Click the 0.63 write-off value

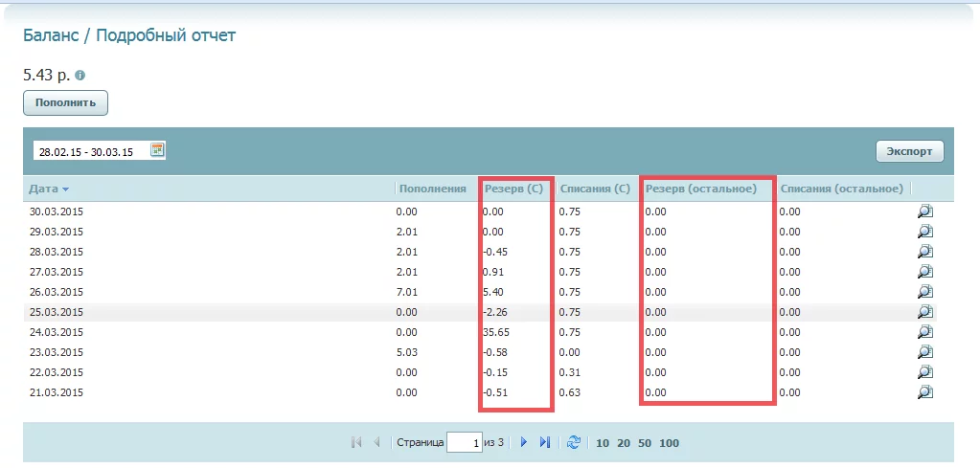569,392
